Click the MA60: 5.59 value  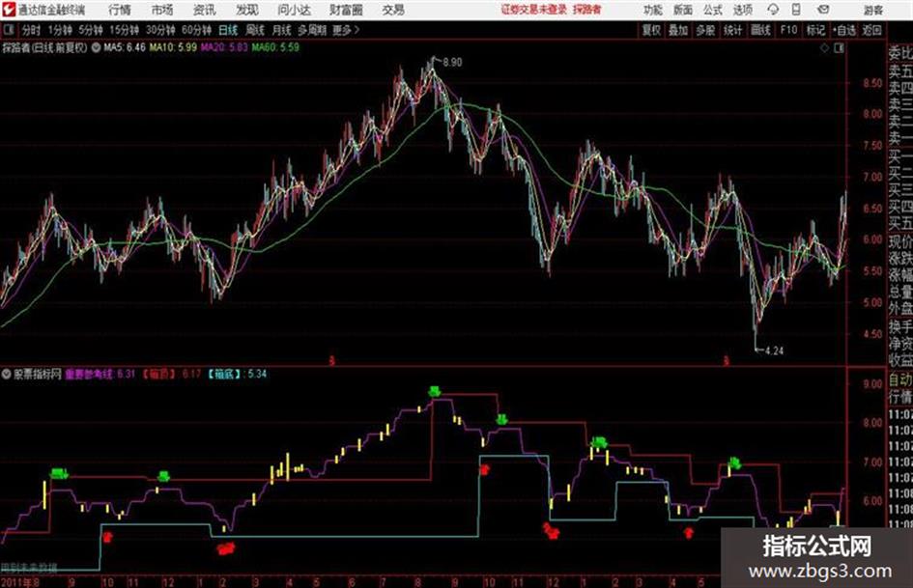[x=275, y=47]
